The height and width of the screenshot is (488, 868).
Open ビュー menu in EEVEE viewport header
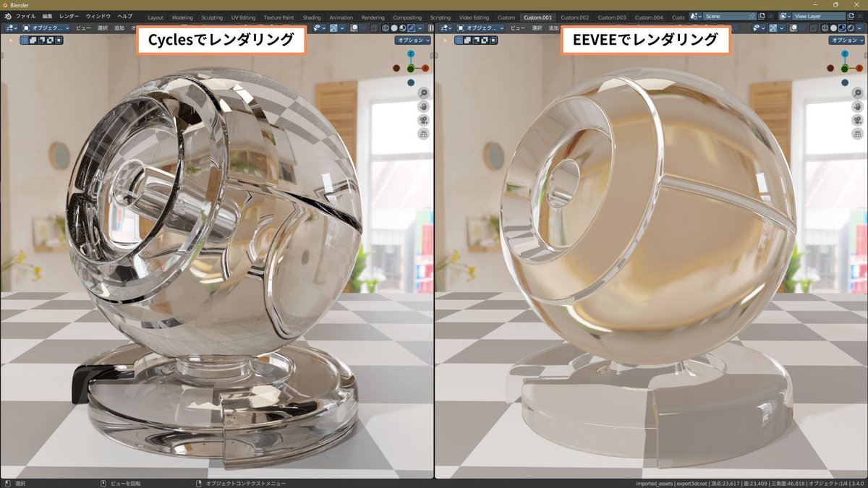(518, 28)
